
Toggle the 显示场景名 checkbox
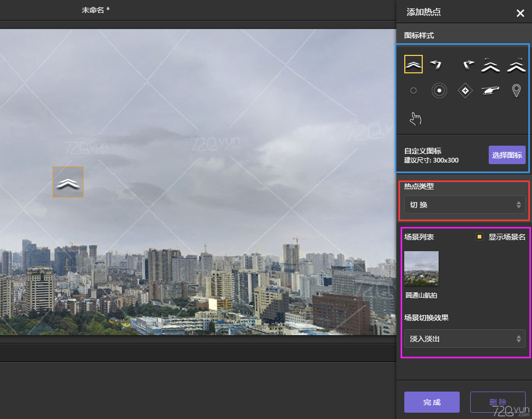pyautogui.click(x=479, y=237)
